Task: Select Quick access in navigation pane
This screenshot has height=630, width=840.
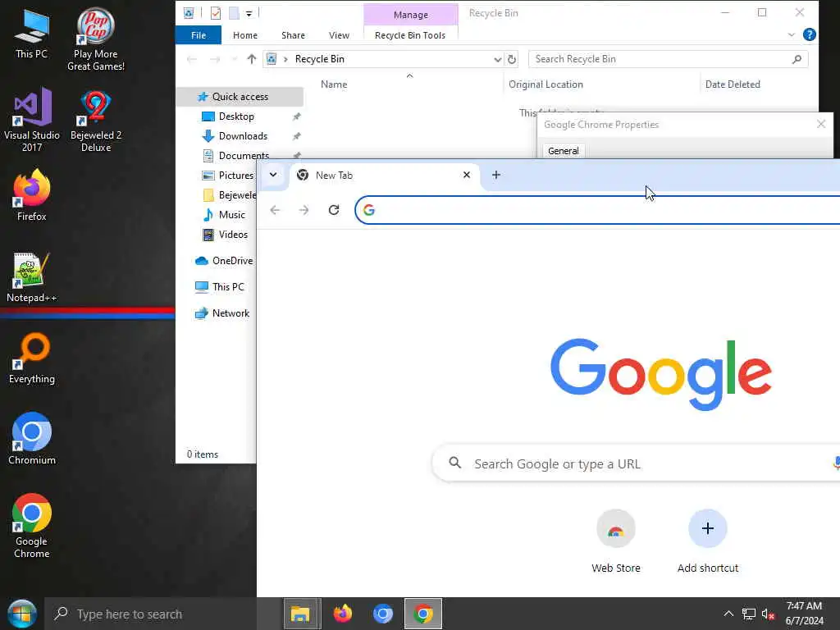Action: [x=240, y=97]
